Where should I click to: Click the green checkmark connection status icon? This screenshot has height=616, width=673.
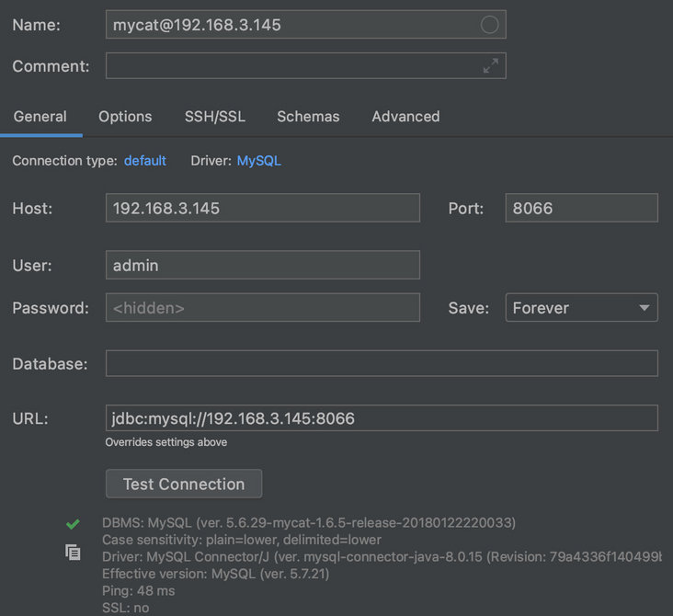point(73,524)
